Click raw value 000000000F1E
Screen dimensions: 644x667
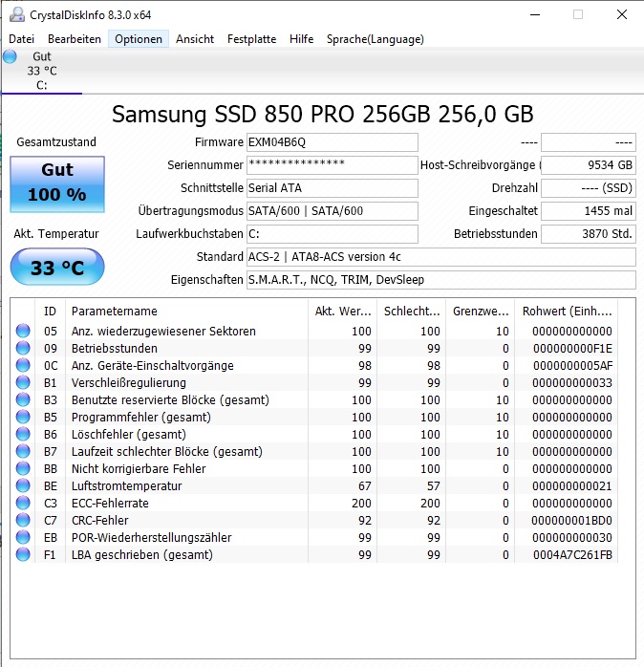[572, 349]
